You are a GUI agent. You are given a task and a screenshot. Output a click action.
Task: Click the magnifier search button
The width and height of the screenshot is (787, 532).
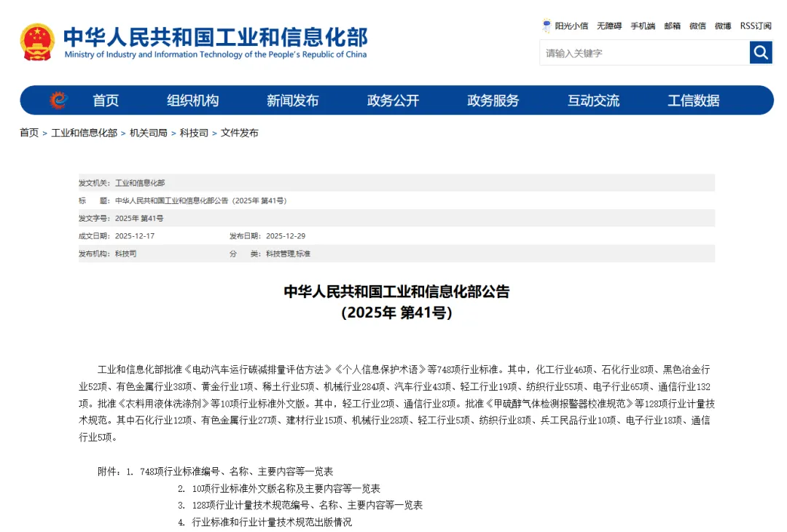point(761,52)
